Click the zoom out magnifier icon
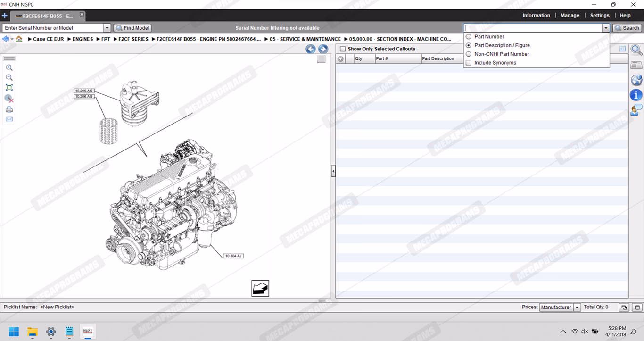This screenshot has width=644, height=341. click(x=9, y=77)
